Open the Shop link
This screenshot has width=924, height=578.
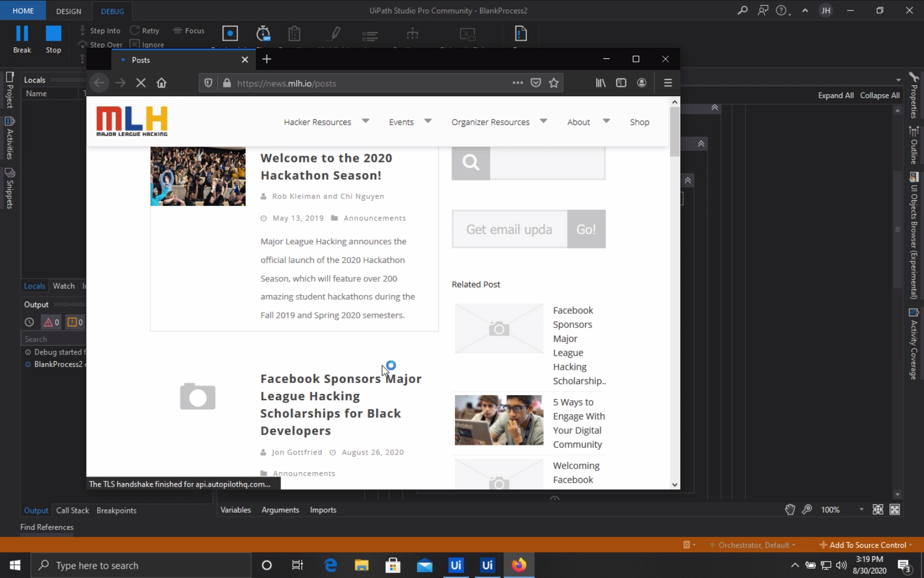(x=640, y=122)
